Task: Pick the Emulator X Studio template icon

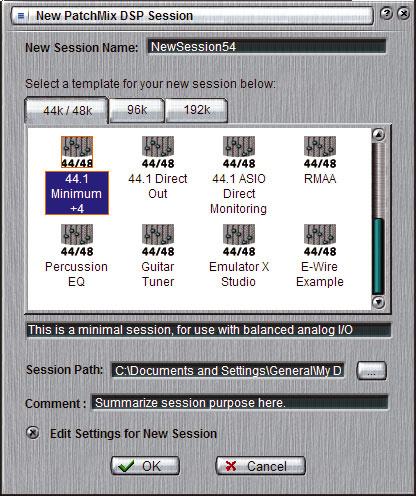Action: coord(239,240)
